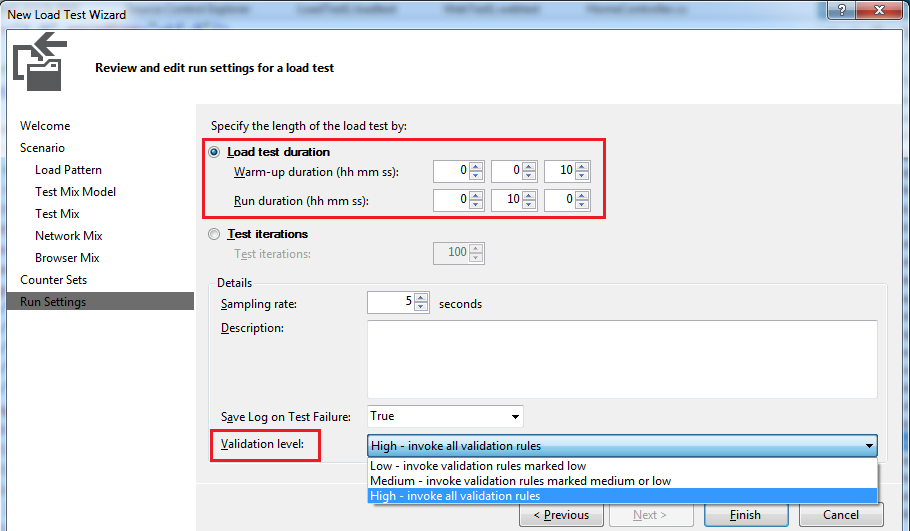Viewport: 910px width, 531px height.
Task: Choose Medium validation rules marked medium or low
Action: point(622,481)
